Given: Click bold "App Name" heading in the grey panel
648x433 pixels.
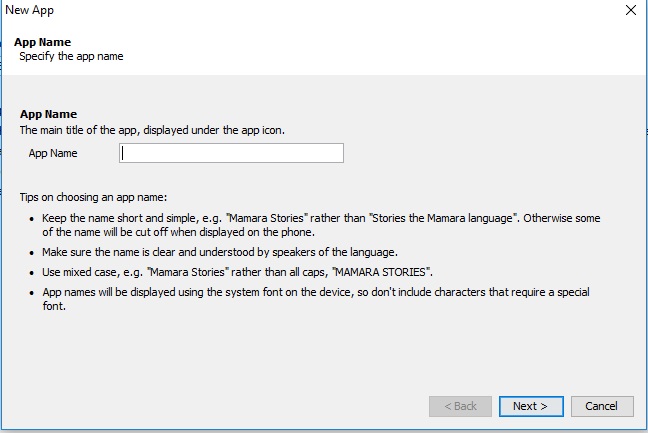Looking at the screenshot, I should point(48,115).
